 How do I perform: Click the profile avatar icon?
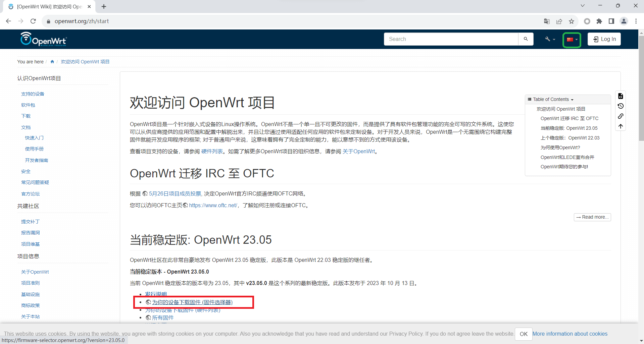pos(624,21)
